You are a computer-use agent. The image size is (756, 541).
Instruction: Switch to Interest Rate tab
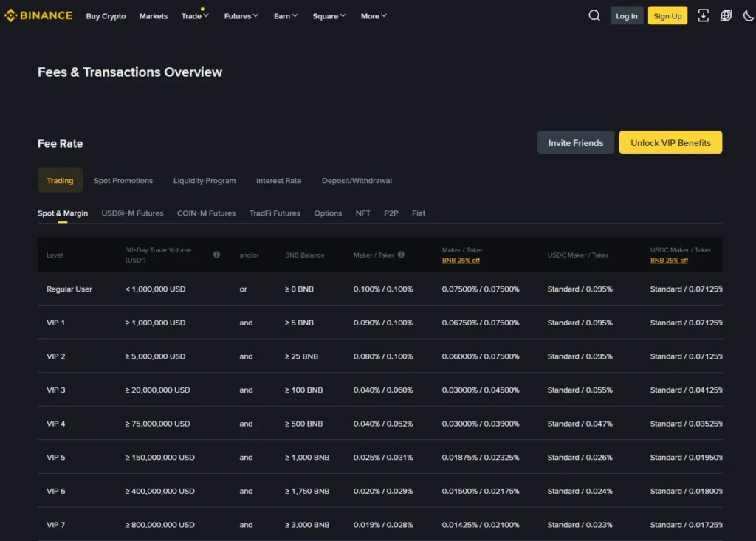(278, 180)
